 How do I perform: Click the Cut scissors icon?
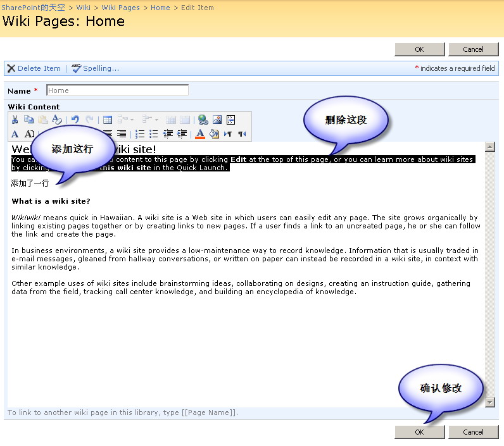pyautogui.click(x=15, y=120)
